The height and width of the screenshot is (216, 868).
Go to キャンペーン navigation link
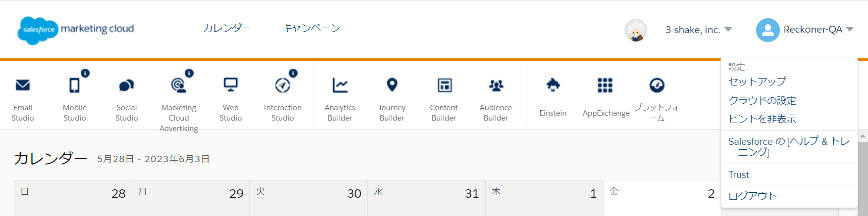[311, 28]
